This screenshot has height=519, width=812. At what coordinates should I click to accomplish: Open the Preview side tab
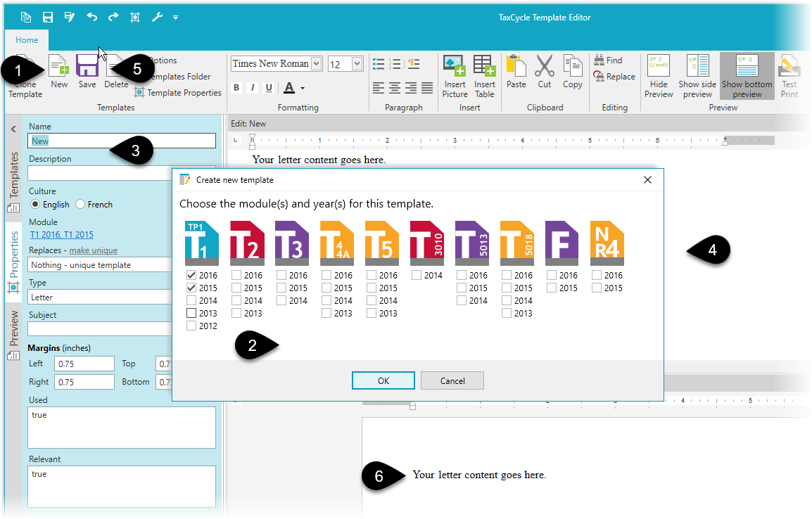[x=13, y=335]
